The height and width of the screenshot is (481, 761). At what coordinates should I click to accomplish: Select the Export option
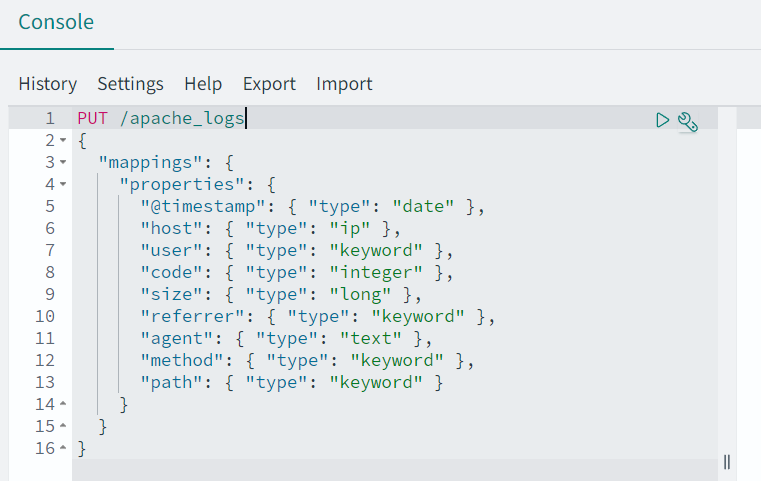click(269, 84)
